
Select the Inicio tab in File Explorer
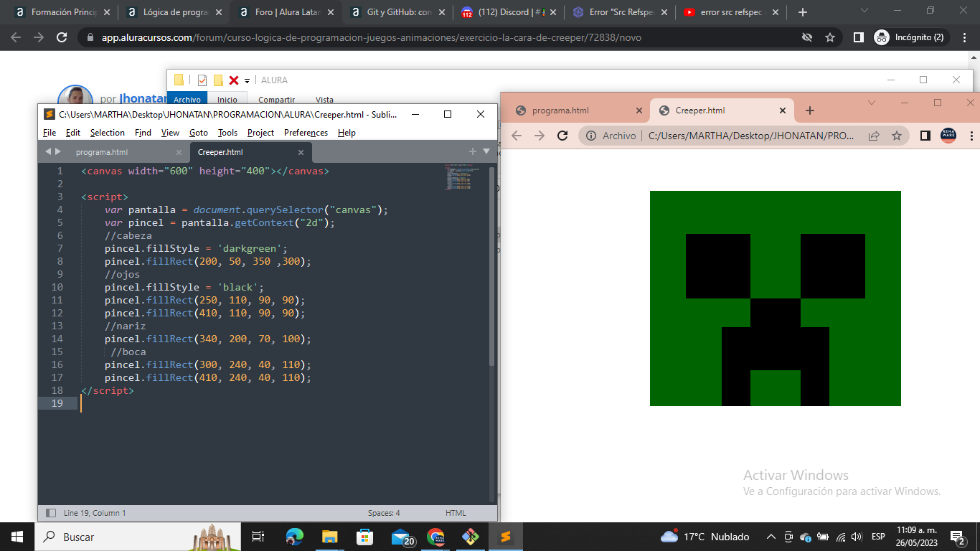(x=227, y=100)
